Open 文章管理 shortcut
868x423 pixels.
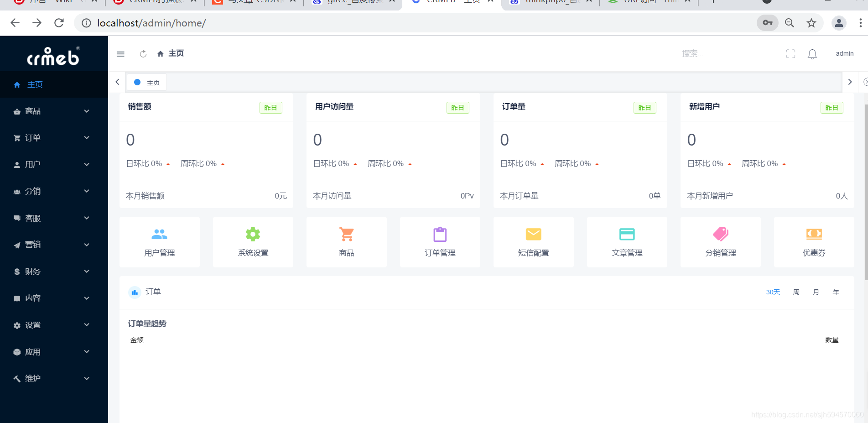point(627,242)
